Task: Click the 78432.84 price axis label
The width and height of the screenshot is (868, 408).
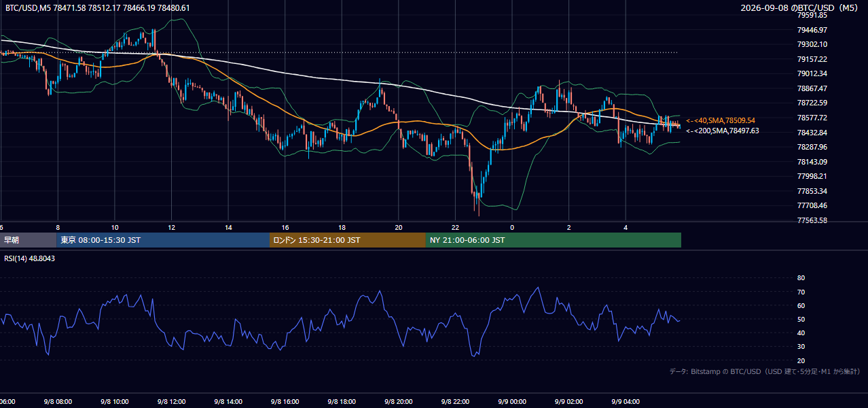Action: (x=812, y=133)
